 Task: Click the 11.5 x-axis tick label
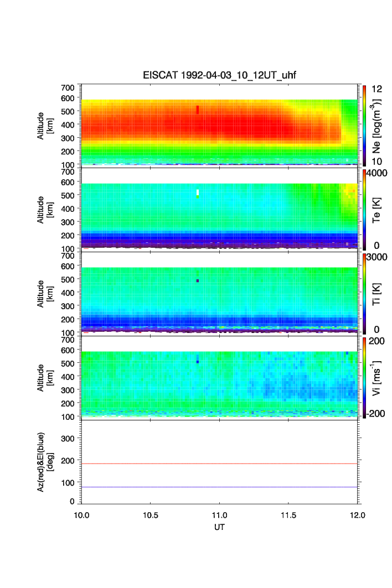tap(288, 515)
